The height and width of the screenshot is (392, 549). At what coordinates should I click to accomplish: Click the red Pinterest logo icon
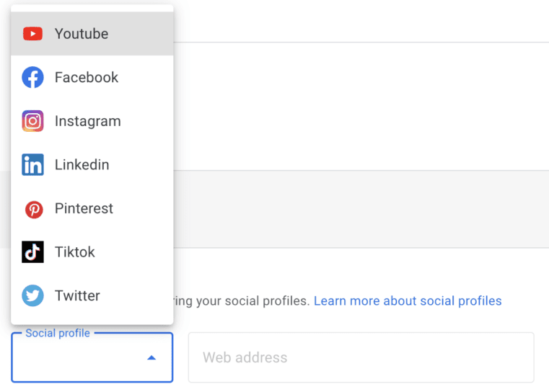pyautogui.click(x=33, y=209)
